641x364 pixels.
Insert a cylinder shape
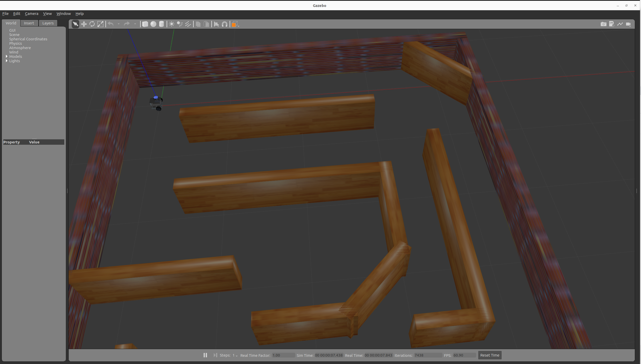161,24
